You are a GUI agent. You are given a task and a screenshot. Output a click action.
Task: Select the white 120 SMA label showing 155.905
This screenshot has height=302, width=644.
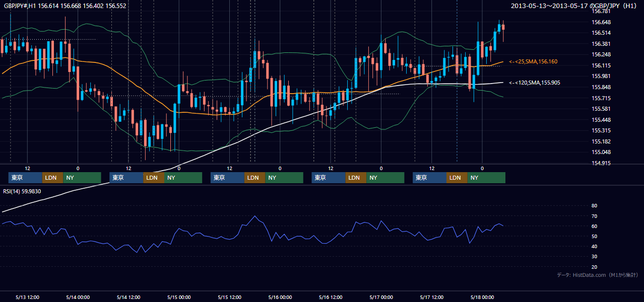coord(535,83)
